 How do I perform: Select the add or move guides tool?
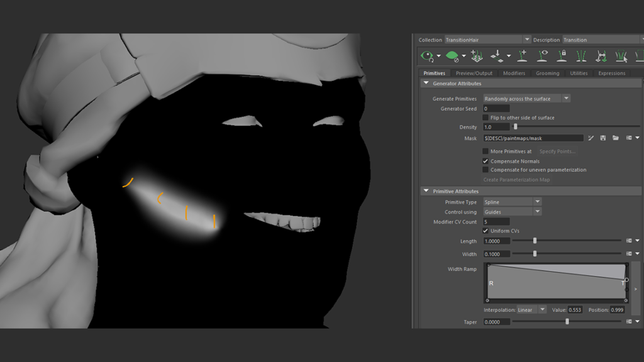tap(522, 57)
